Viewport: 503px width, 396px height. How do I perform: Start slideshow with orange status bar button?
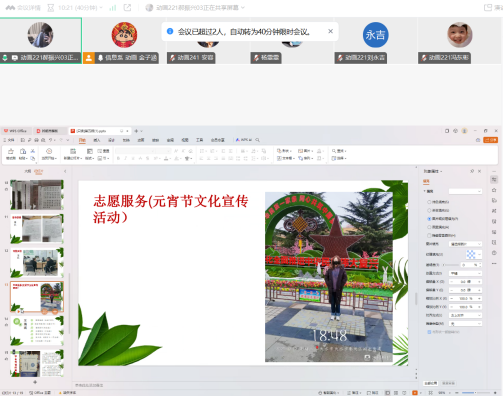click(x=415, y=393)
